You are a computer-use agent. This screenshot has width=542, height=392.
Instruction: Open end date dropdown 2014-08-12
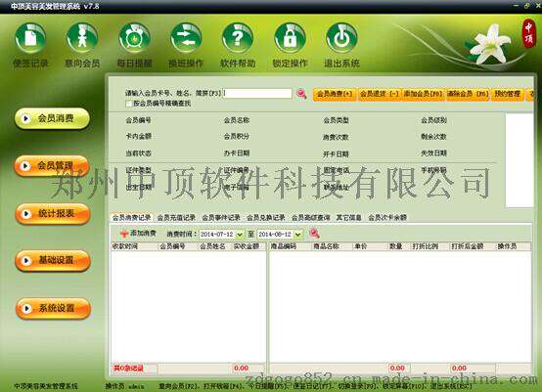coord(298,235)
